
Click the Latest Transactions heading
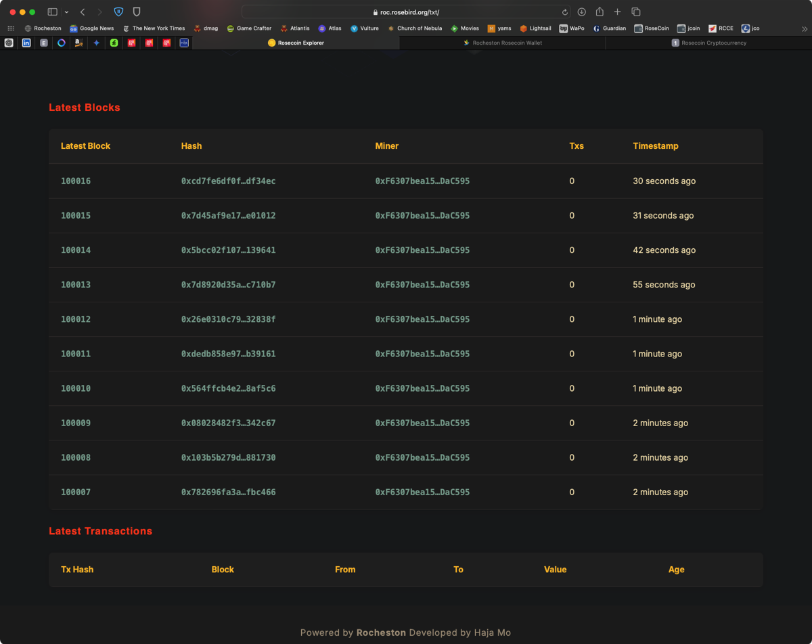point(100,531)
